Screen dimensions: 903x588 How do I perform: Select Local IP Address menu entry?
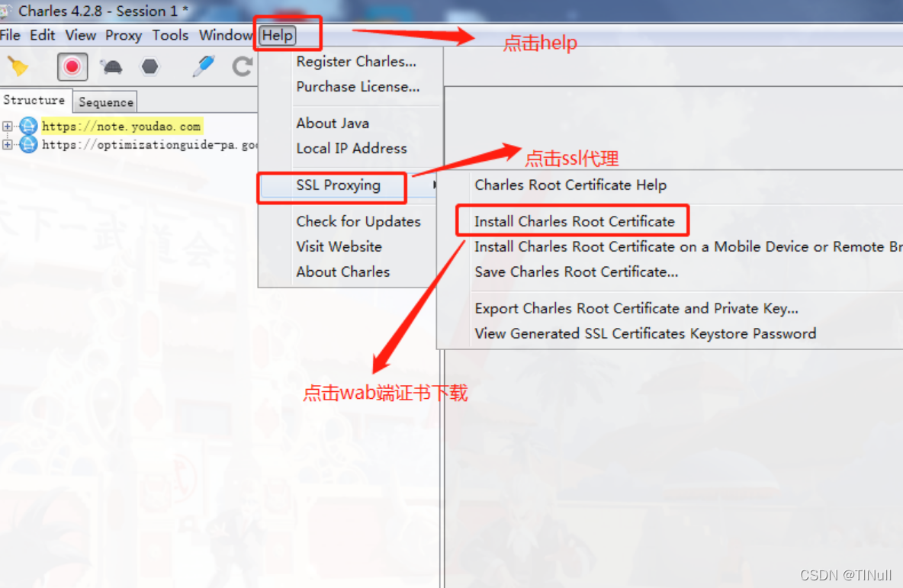(352, 149)
